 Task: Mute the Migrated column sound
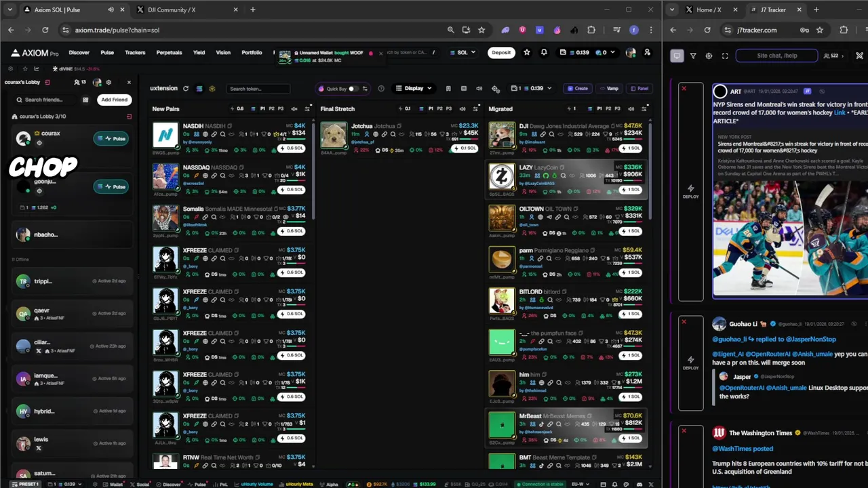pyautogui.click(x=631, y=108)
